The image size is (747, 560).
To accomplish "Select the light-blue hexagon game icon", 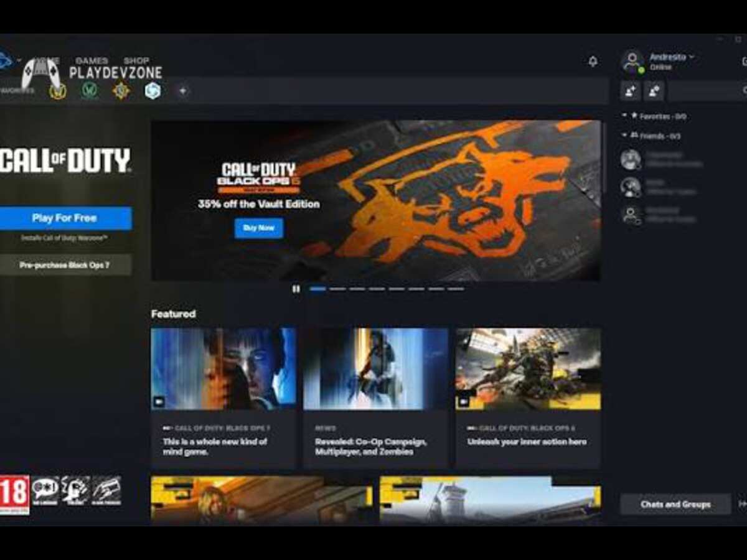I will point(153,91).
